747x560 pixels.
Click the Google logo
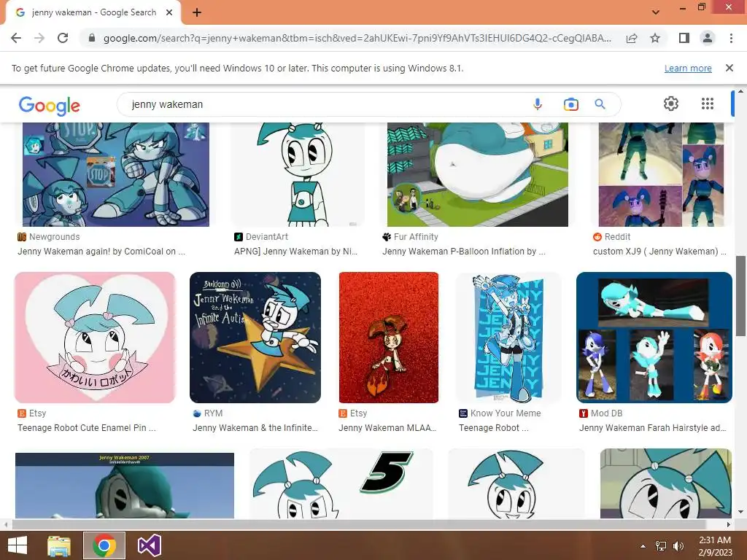[x=50, y=105]
